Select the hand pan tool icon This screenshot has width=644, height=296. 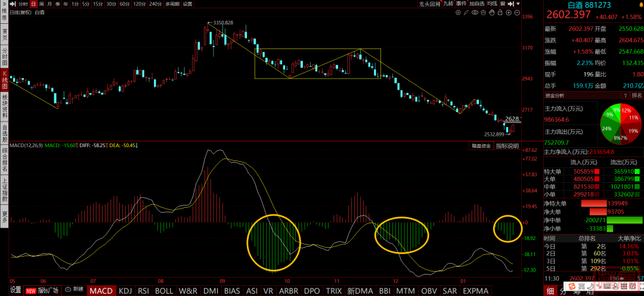point(492,13)
